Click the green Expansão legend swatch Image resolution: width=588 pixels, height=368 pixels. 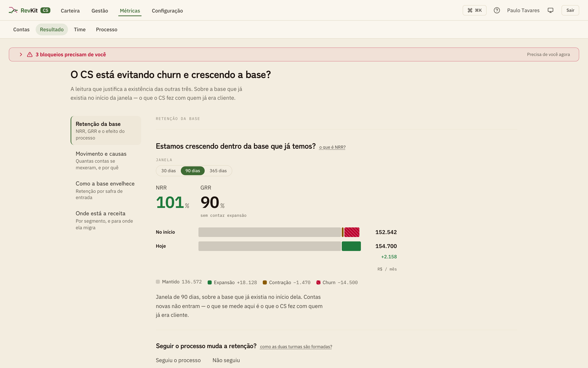pyautogui.click(x=209, y=283)
